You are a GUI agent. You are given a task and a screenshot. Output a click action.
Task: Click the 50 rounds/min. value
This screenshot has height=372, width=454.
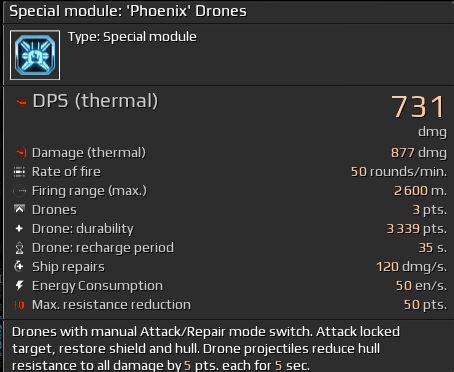399,172
